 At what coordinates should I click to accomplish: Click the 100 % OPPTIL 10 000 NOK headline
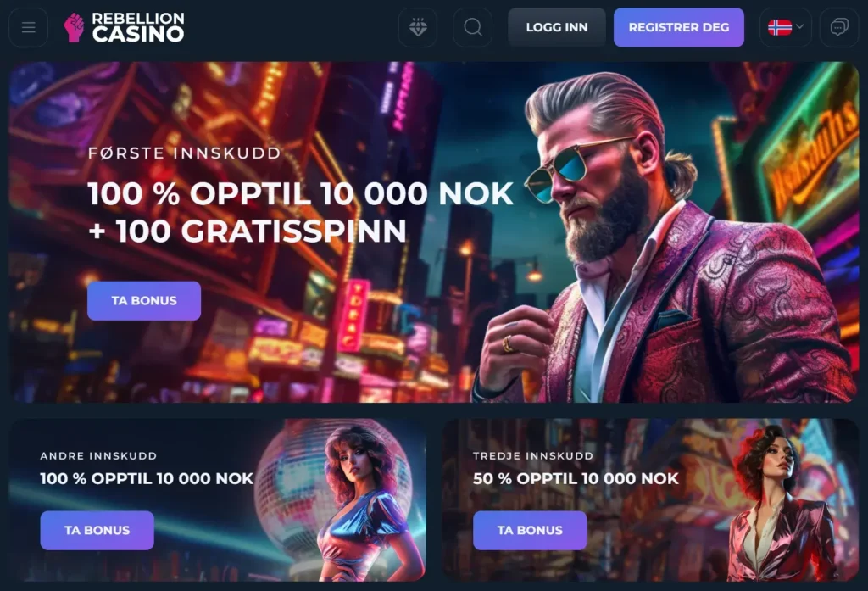tap(301, 194)
